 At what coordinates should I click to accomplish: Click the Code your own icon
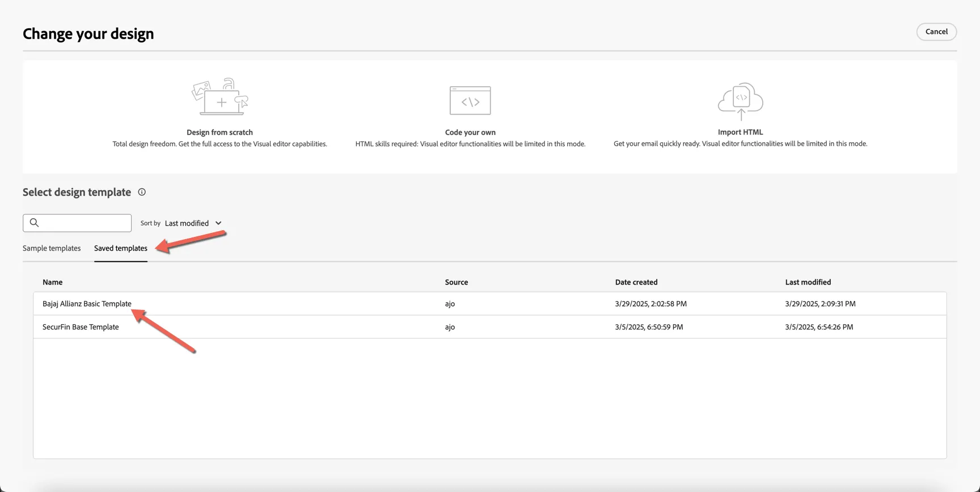click(470, 100)
